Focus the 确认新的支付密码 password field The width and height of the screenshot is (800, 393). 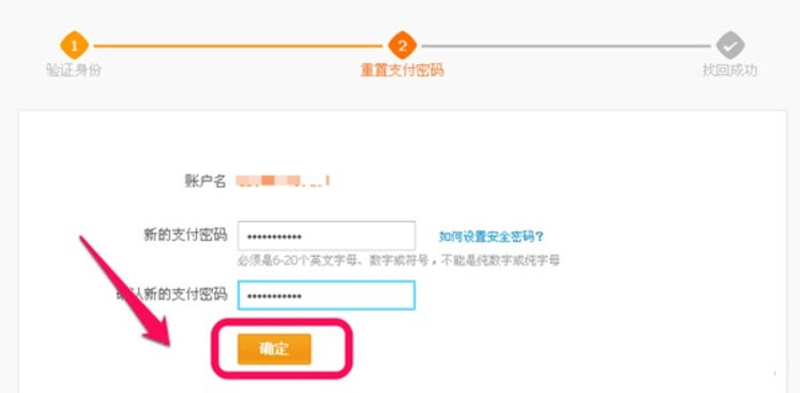pyautogui.click(x=327, y=295)
